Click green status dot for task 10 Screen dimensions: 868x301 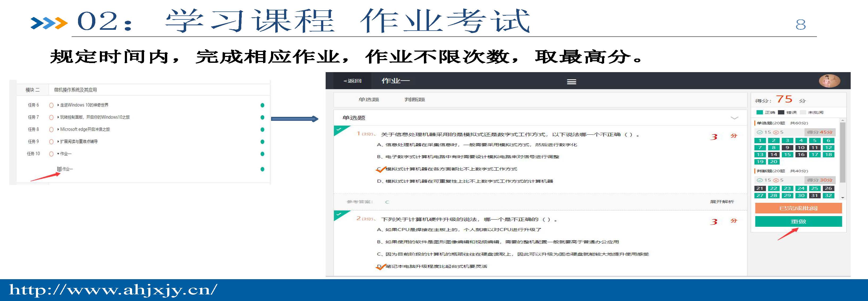(262, 154)
